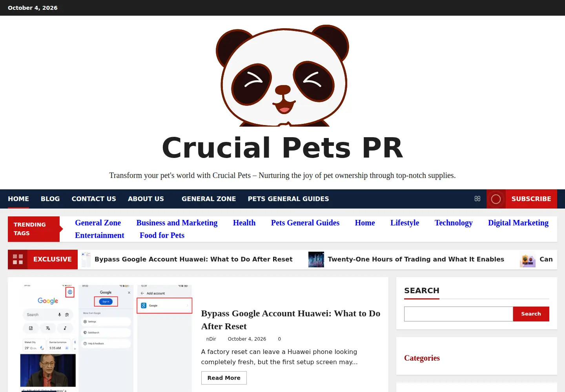The width and height of the screenshot is (565, 392).
Task: Open the Huawei article featured image
Action: [x=106, y=338]
